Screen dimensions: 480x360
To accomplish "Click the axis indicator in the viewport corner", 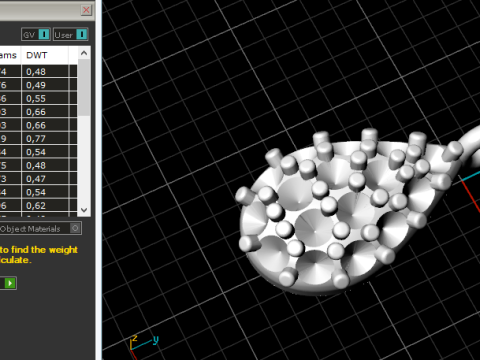I will pos(143,347).
